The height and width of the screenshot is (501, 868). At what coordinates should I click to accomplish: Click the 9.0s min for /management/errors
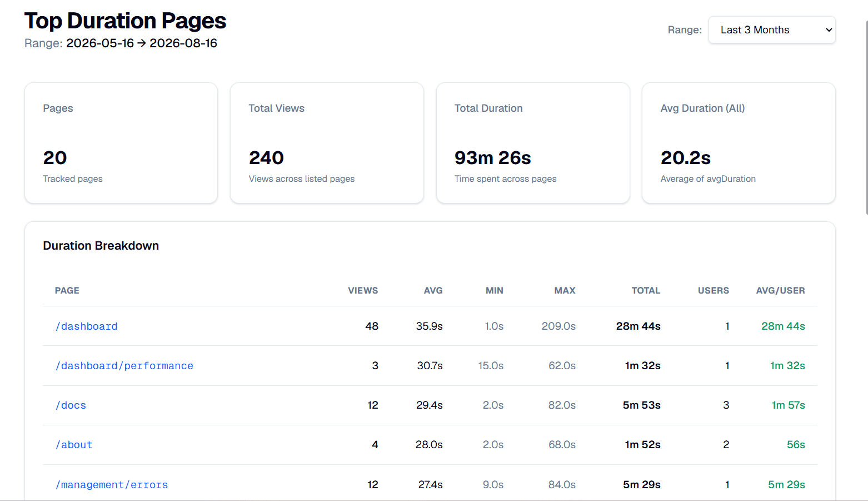tap(493, 485)
